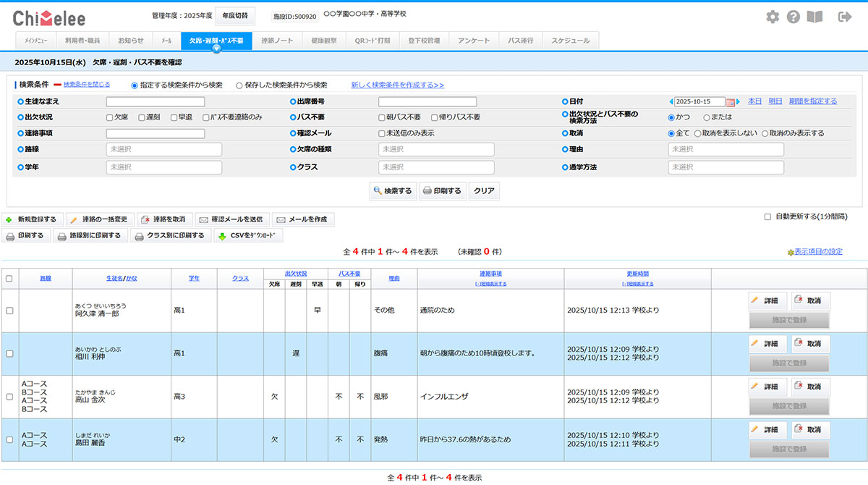Click the 検索する magnifier button
This screenshot has width=868, height=485.
click(393, 191)
